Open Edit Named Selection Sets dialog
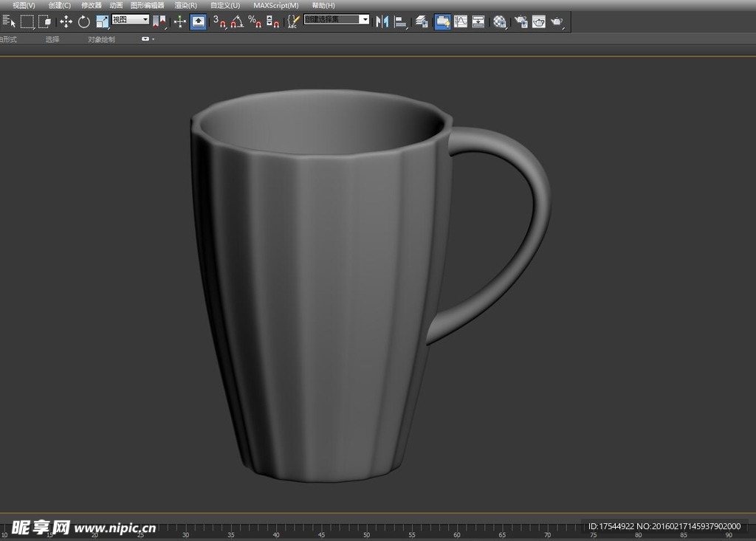The width and height of the screenshot is (756, 541). [292, 21]
